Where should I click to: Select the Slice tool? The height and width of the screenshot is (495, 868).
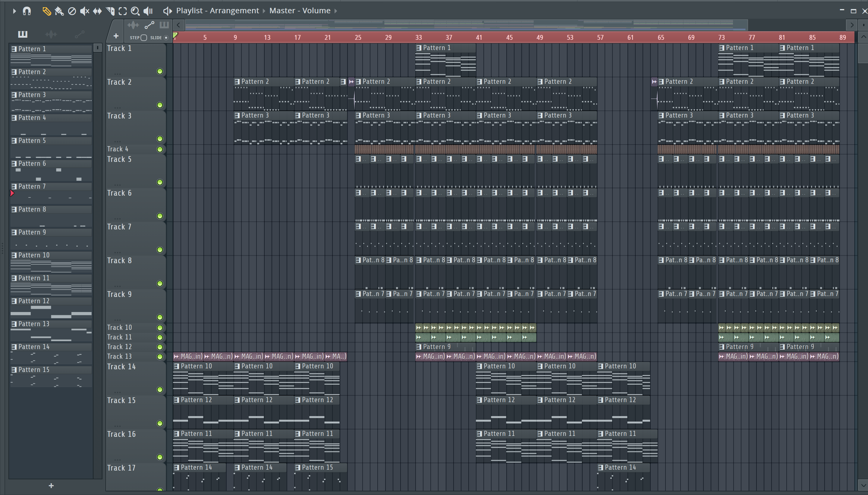(110, 11)
